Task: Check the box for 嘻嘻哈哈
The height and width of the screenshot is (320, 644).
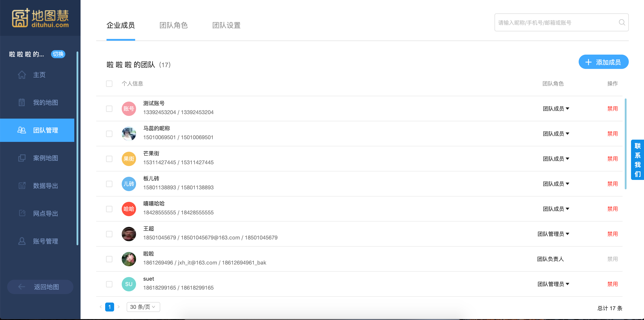Action: [109, 209]
